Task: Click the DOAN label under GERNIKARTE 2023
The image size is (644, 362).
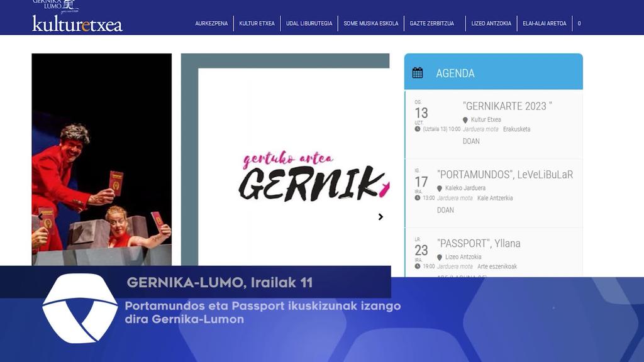Action: point(471,141)
